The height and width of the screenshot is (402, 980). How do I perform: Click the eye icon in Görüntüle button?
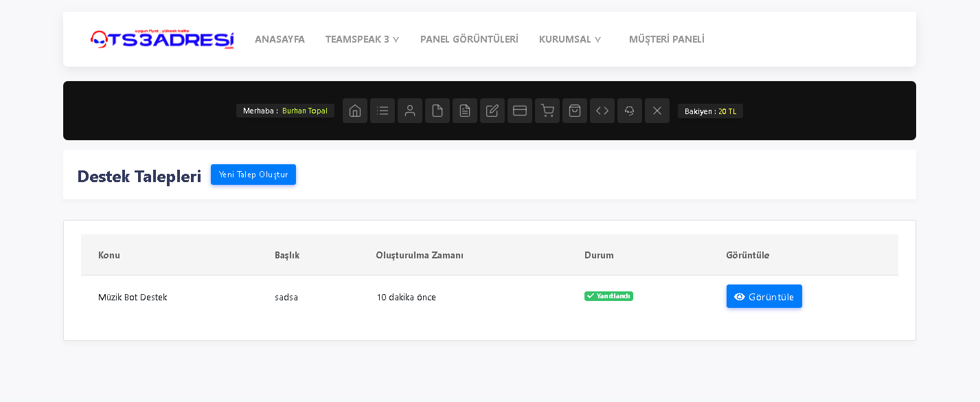[740, 297]
